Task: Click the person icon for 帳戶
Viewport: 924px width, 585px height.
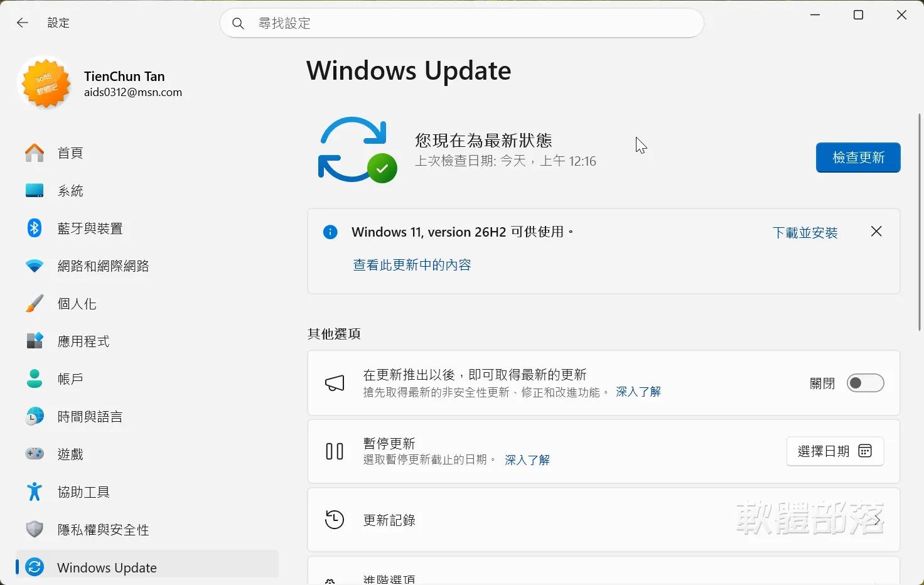Action: click(x=35, y=379)
